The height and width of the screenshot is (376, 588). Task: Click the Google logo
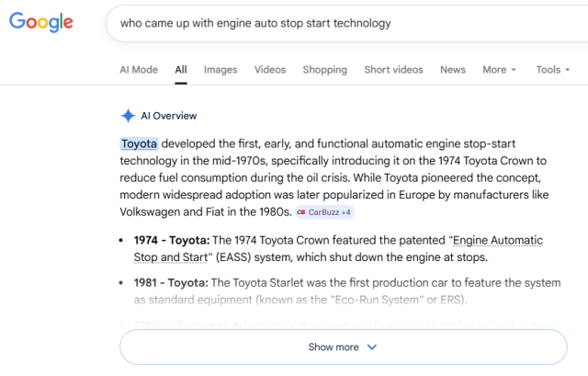[41, 22]
